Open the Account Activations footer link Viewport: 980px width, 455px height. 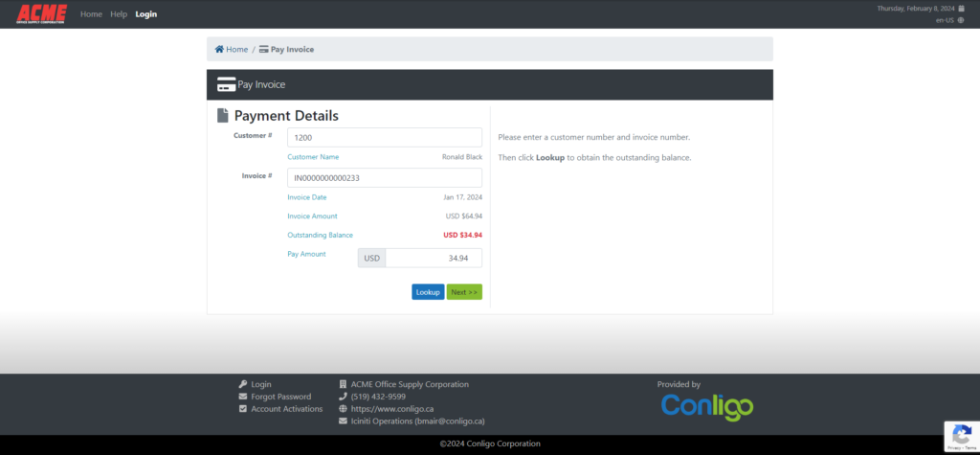coord(287,409)
